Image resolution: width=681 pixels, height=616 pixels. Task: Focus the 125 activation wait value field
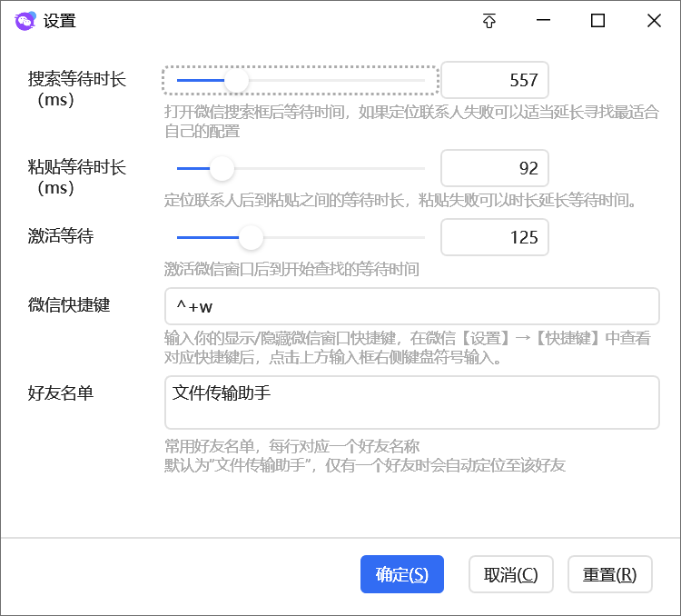pyautogui.click(x=495, y=237)
